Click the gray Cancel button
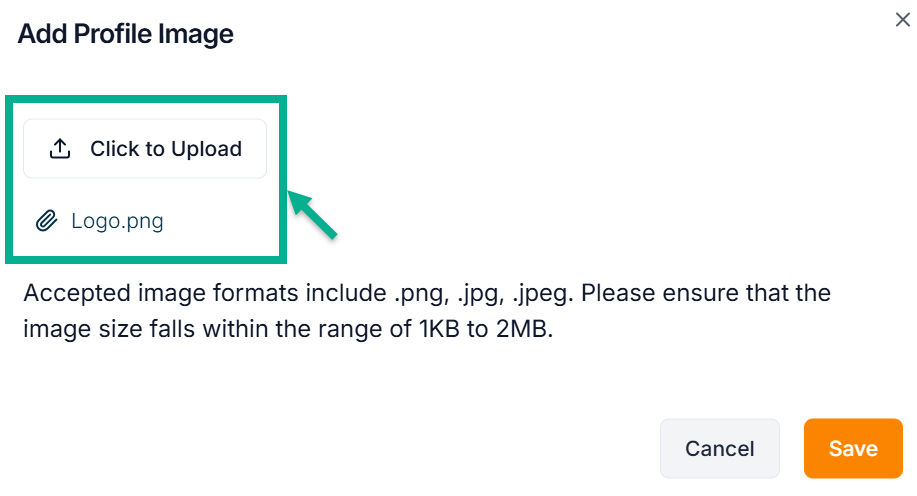 (x=719, y=448)
